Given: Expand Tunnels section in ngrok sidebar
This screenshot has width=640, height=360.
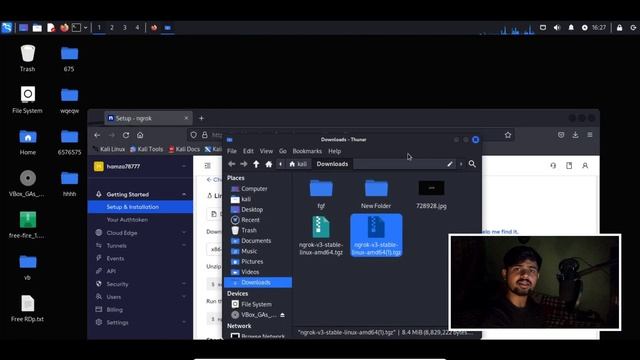Looking at the screenshot, I should pos(140,246).
